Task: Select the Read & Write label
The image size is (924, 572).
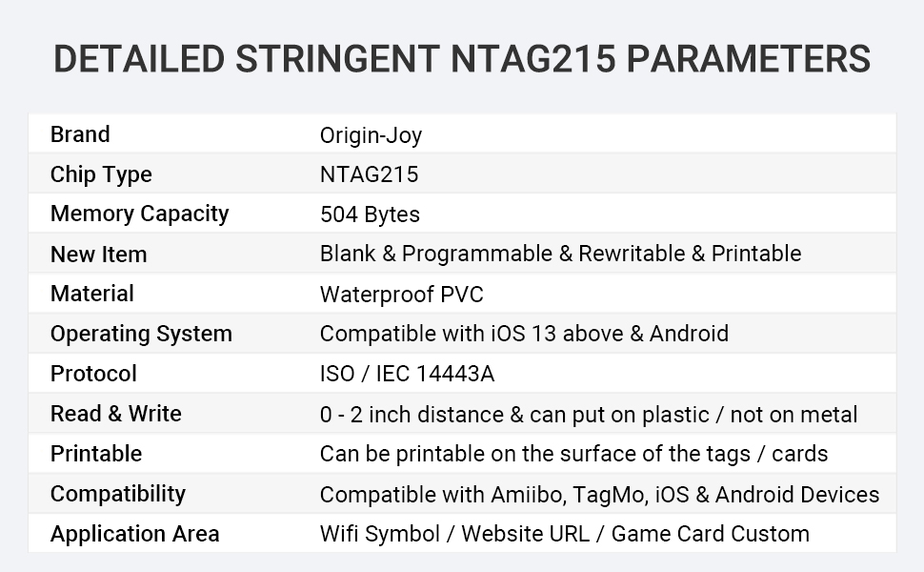Action: pyautogui.click(x=115, y=414)
